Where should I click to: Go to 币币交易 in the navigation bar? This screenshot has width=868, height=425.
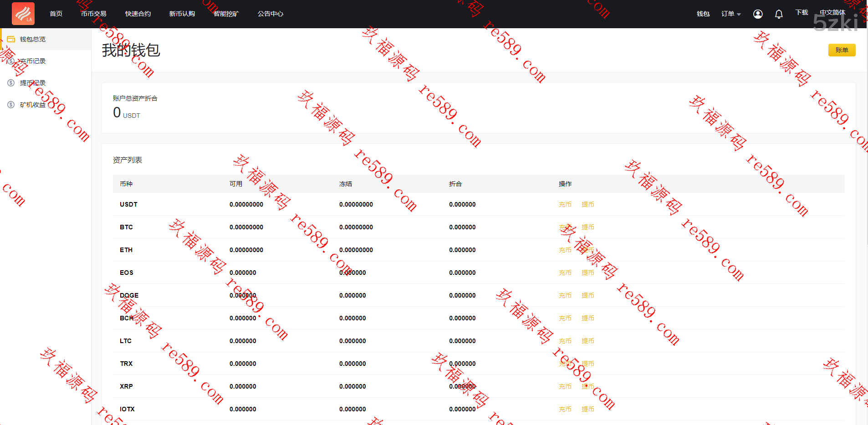[x=94, y=14]
